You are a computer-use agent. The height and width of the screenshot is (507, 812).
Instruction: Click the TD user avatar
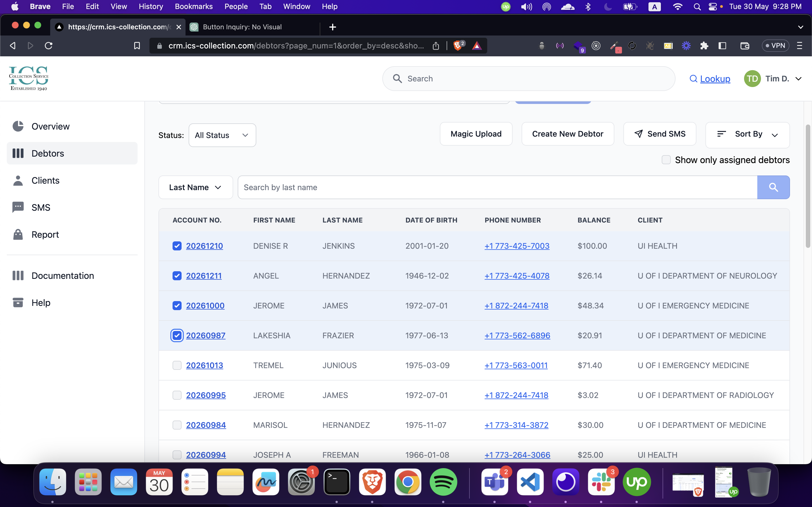coord(752,79)
